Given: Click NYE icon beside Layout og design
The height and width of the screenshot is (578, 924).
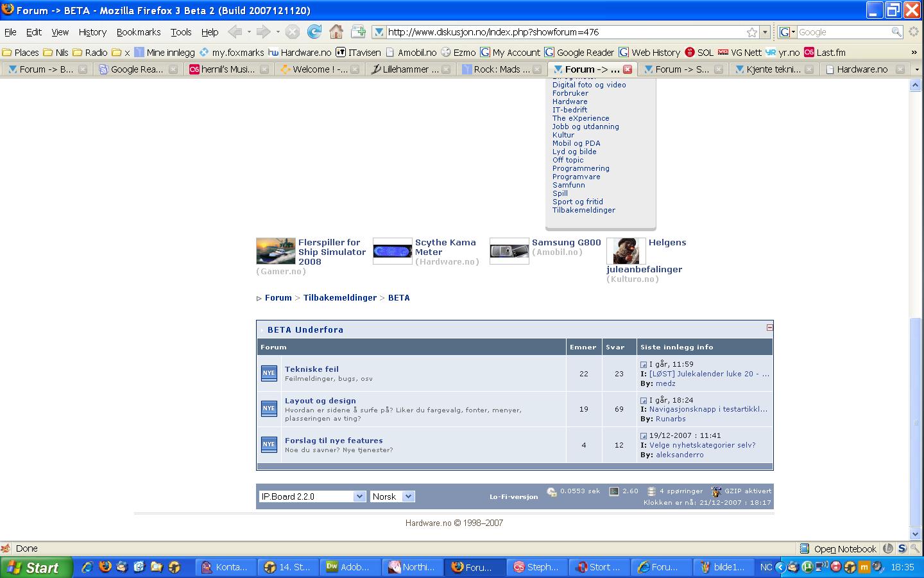Looking at the screenshot, I should (269, 408).
